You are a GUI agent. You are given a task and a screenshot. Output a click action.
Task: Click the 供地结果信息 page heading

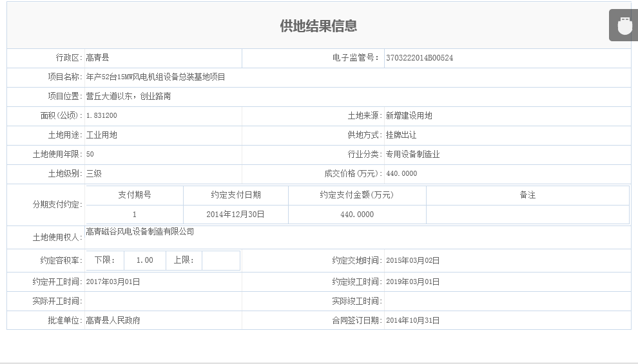coord(318,26)
